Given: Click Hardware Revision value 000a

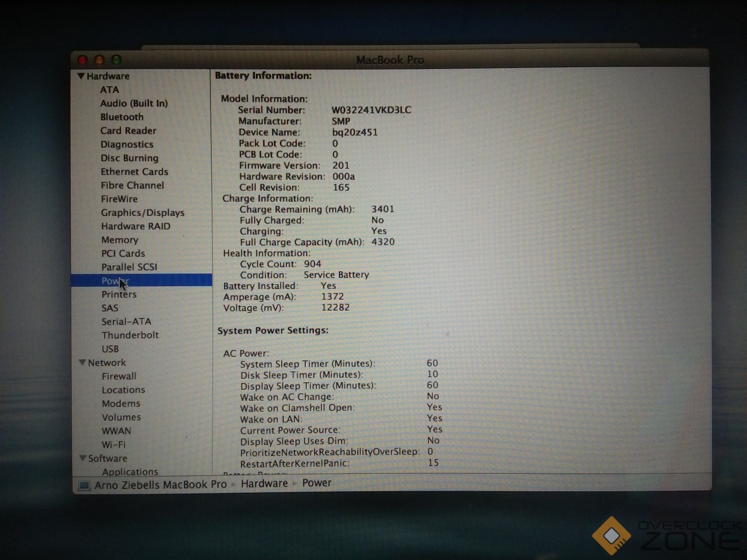Looking at the screenshot, I should pyautogui.click(x=344, y=176).
